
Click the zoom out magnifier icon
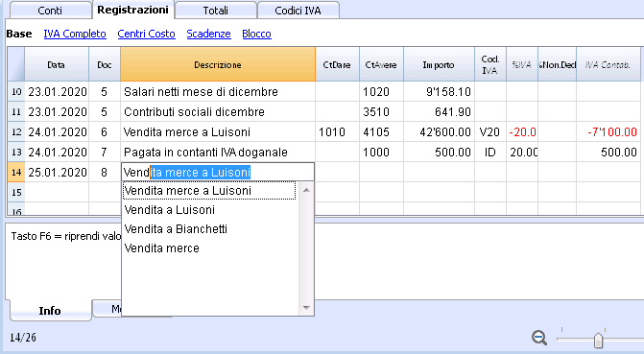click(539, 338)
